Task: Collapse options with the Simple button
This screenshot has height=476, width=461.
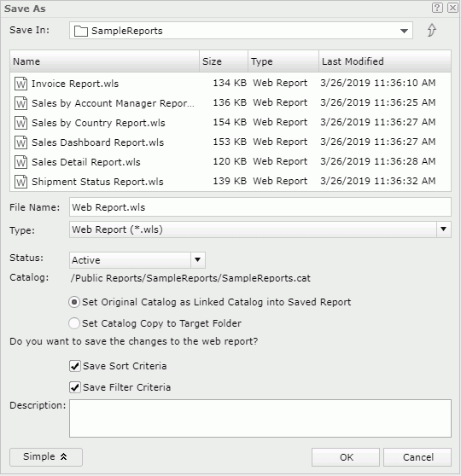Action: [x=46, y=457]
